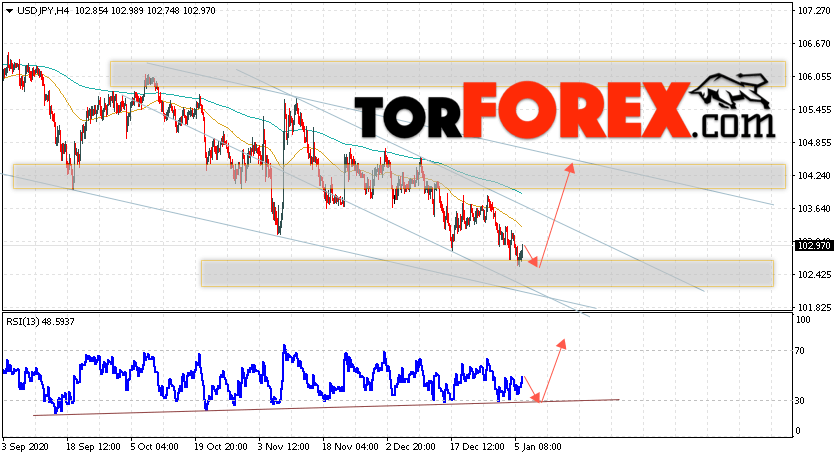Click the 5 Oct 04:00 date label
838x458 pixels.
click(154, 446)
